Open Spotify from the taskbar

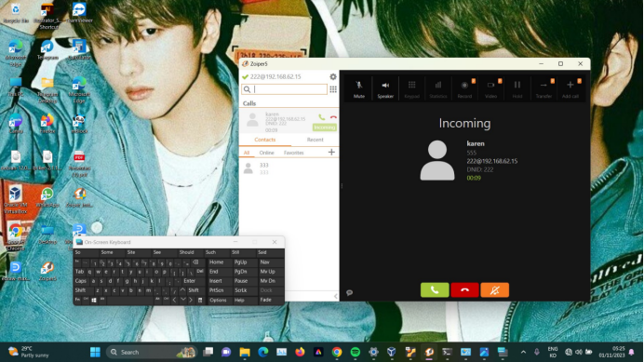pos(356,352)
